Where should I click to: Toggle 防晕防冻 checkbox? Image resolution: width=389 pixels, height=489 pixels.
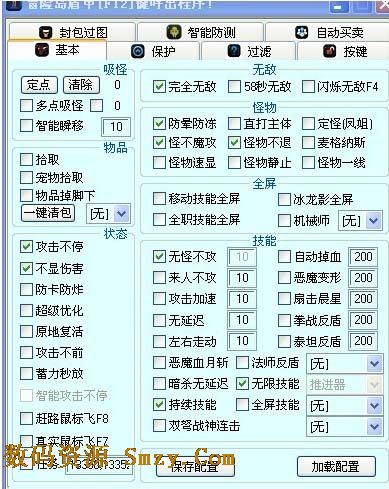click(159, 124)
